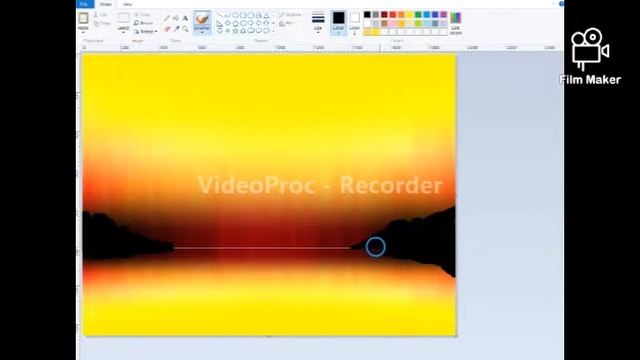Pick the black palette swatch
Image resolution: width=640 pixels, height=360 pixels.
[367, 15]
